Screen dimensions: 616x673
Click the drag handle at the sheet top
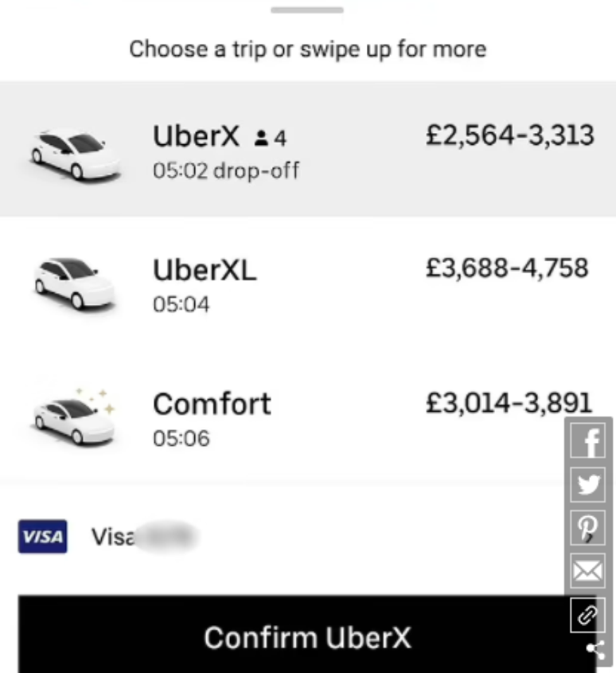coord(307,10)
